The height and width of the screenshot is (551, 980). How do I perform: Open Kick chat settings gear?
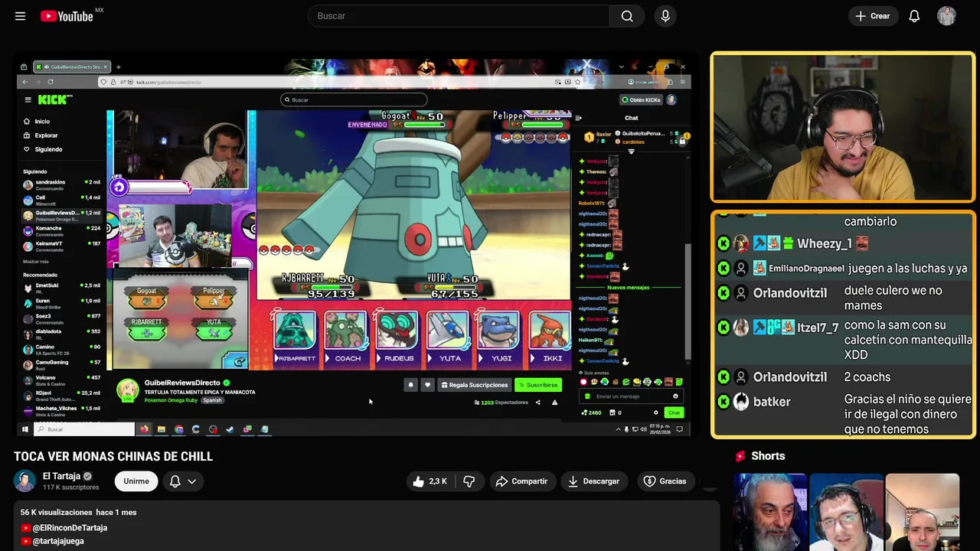pos(655,412)
